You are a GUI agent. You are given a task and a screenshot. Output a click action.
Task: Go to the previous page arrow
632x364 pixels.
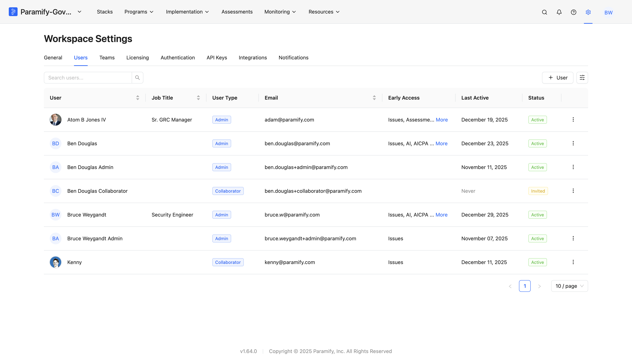click(510, 286)
